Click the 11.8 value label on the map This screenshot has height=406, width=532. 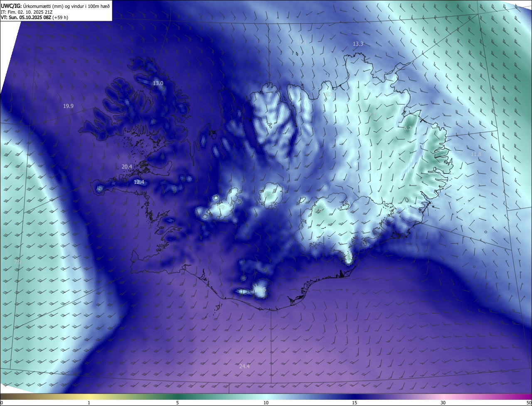pyautogui.click(x=476, y=154)
